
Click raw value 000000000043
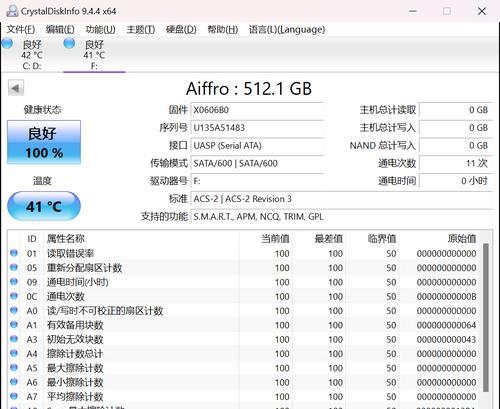[446, 340]
